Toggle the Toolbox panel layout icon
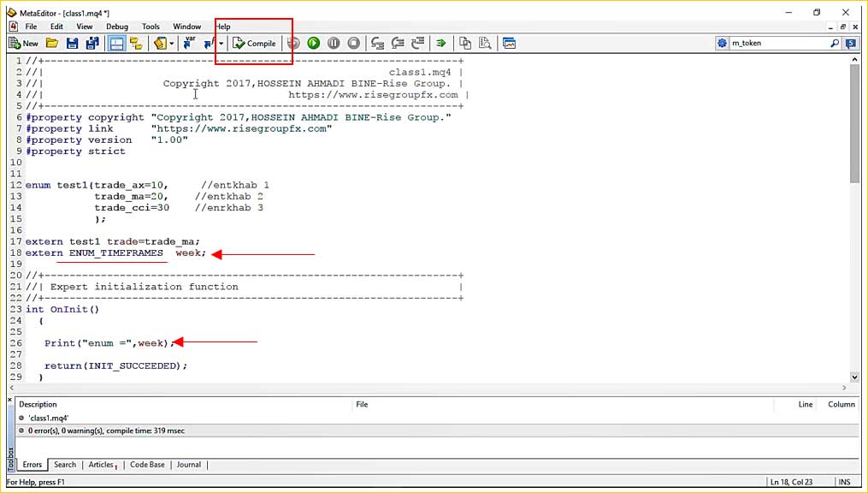 click(116, 43)
